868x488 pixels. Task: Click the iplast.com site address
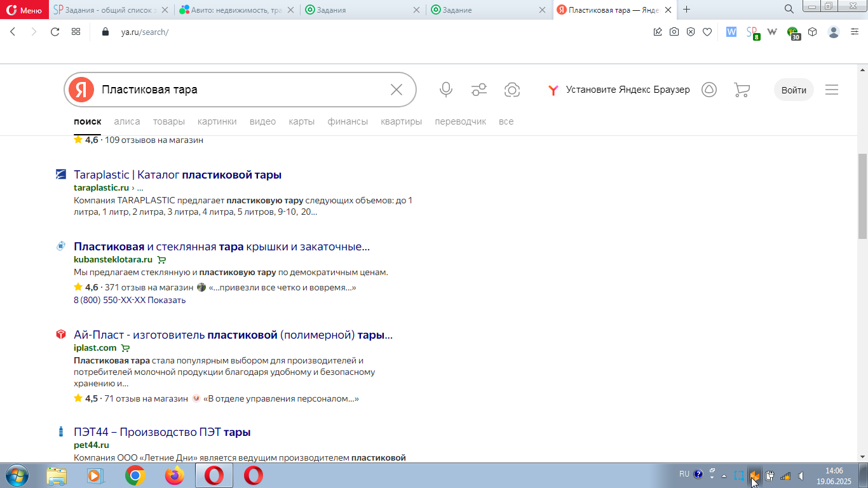(x=95, y=348)
